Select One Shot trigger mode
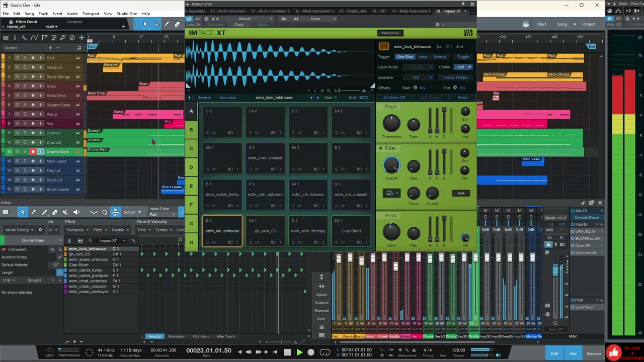Screen dimensions: 644x362 click(405, 57)
